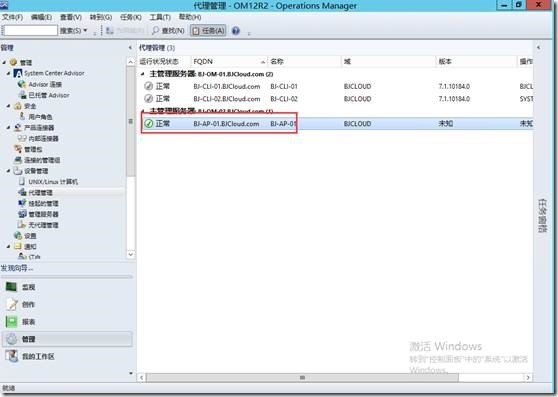Open the 查看(V) menu
This screenshot has height=397, width=558.
[71, 17]
